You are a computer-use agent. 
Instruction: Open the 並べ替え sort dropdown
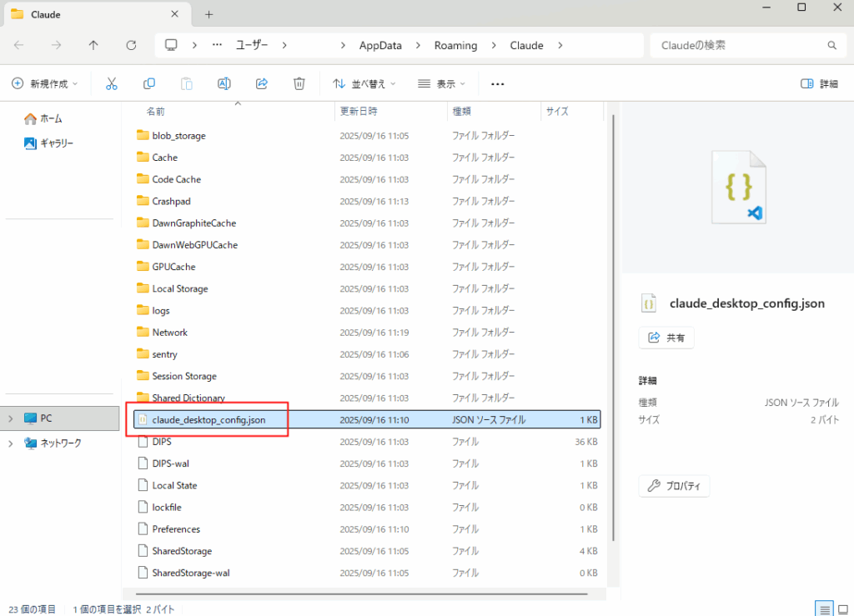pyautogui.click(x=364, y=84)
